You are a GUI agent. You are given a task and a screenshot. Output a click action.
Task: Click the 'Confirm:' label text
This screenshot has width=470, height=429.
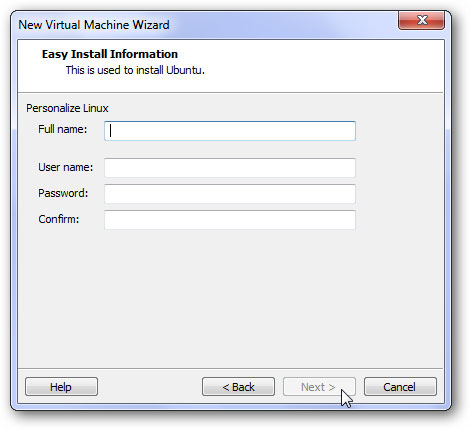[x=59, y=219]
